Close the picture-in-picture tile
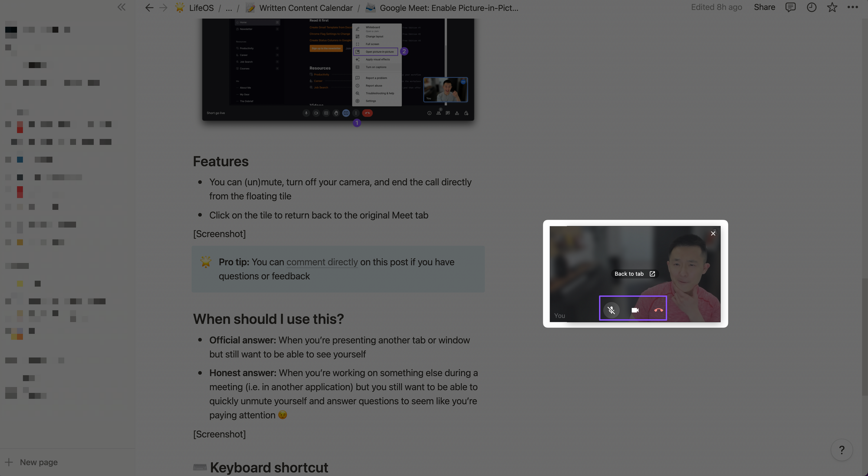 [713, 233]
